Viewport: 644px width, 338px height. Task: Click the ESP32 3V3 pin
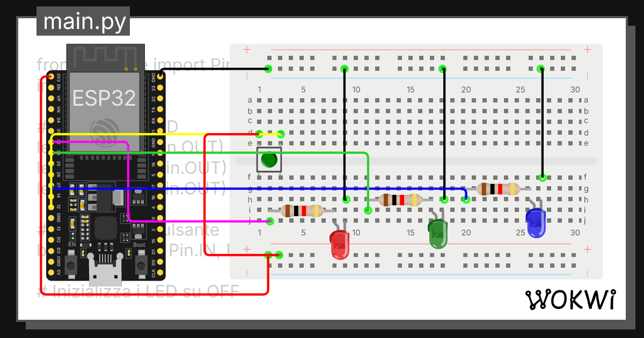(51, 76)
